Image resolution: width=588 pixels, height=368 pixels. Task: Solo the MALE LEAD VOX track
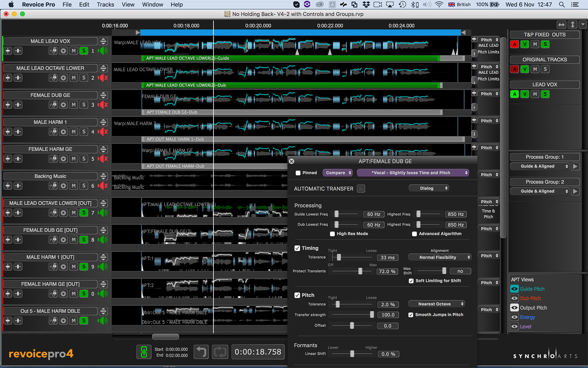pos(84,51)
